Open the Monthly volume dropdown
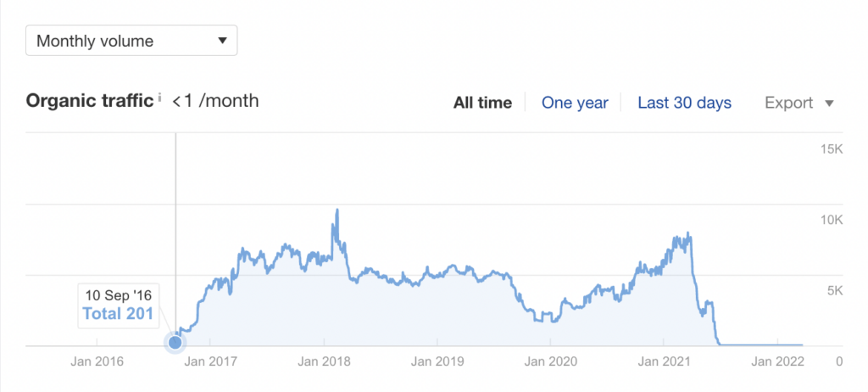The height and width of the screenshot is (392, 868). point(131,41)
